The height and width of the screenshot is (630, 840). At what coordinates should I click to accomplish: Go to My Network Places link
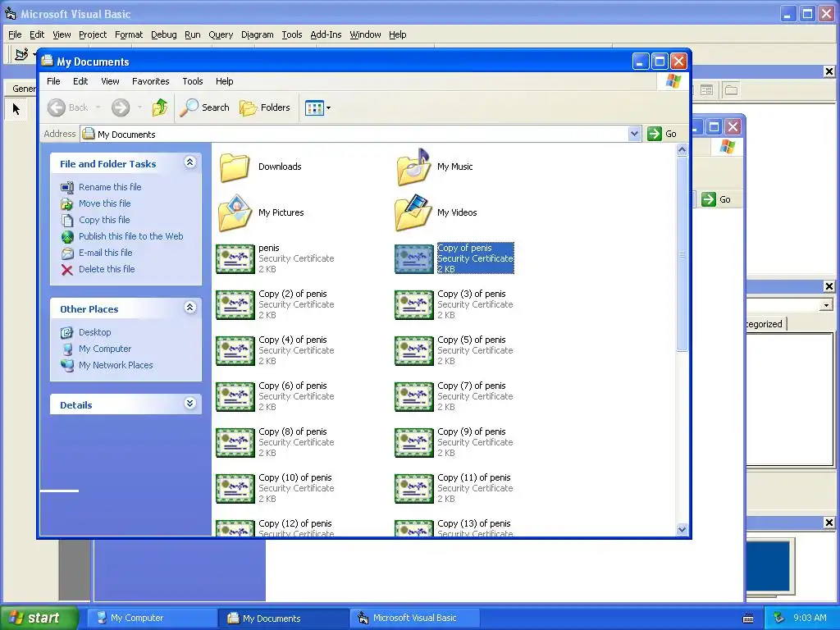click(116, 365)
